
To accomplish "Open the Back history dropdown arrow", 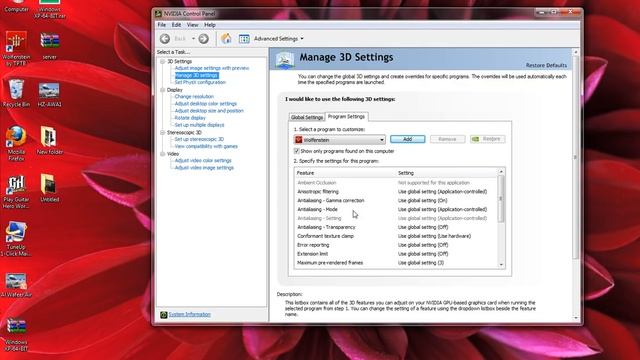I will pos(193,39).
